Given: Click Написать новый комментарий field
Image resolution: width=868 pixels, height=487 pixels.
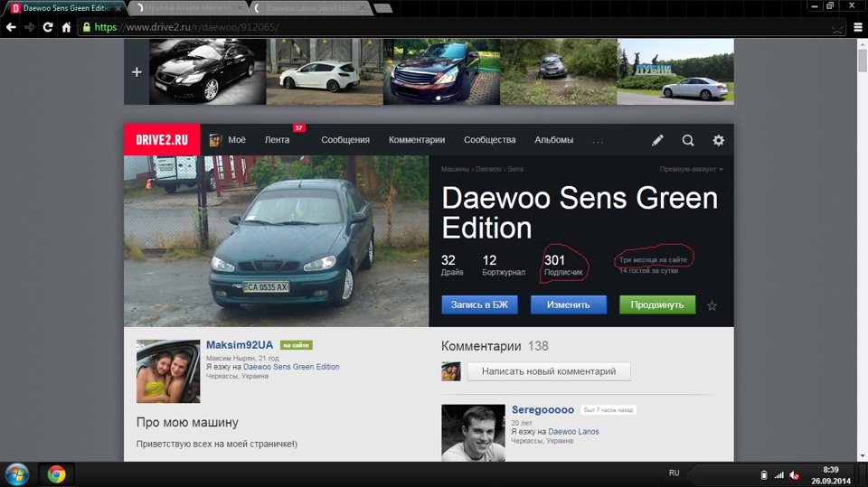Looking at the screenshot, I should pyautogui.click(x=549, y=371).
